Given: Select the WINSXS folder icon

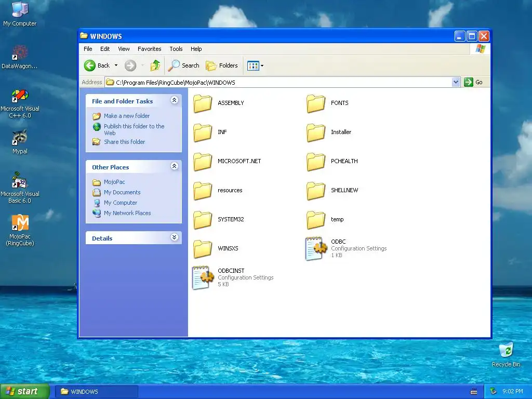Looking at the screenshot, I should 203,249.
